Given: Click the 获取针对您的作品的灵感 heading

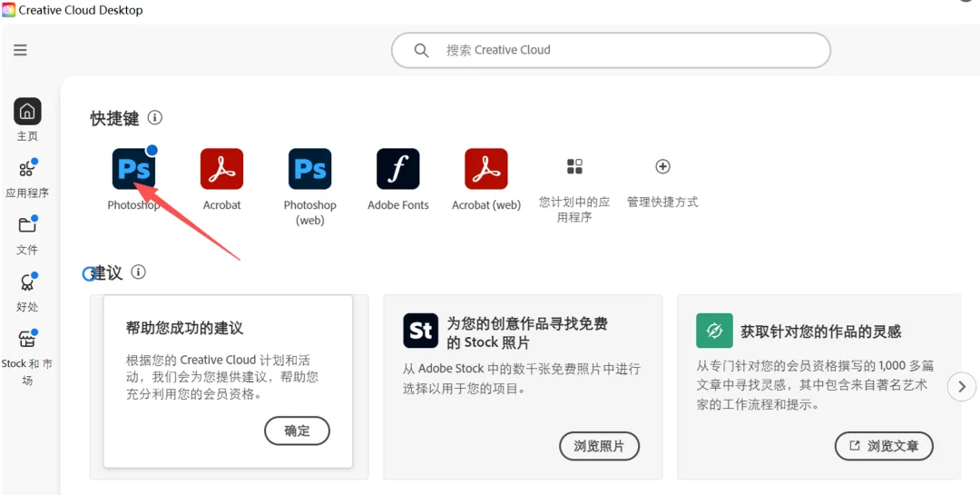Looking at the screenshot, I should point(821,331).
